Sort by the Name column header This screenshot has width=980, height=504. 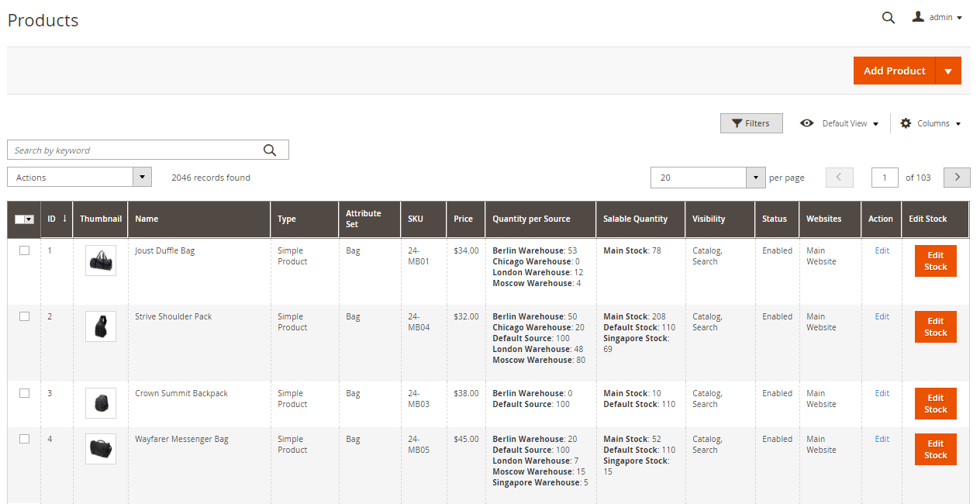[147, 219]
